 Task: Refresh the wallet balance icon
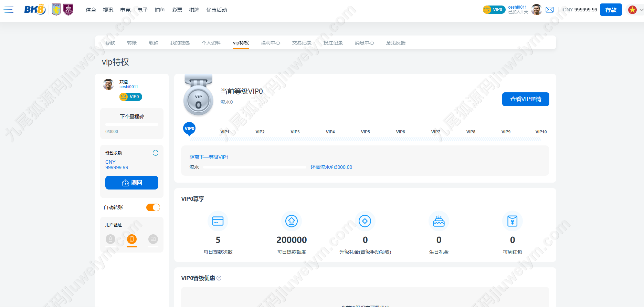pos(156,153)
